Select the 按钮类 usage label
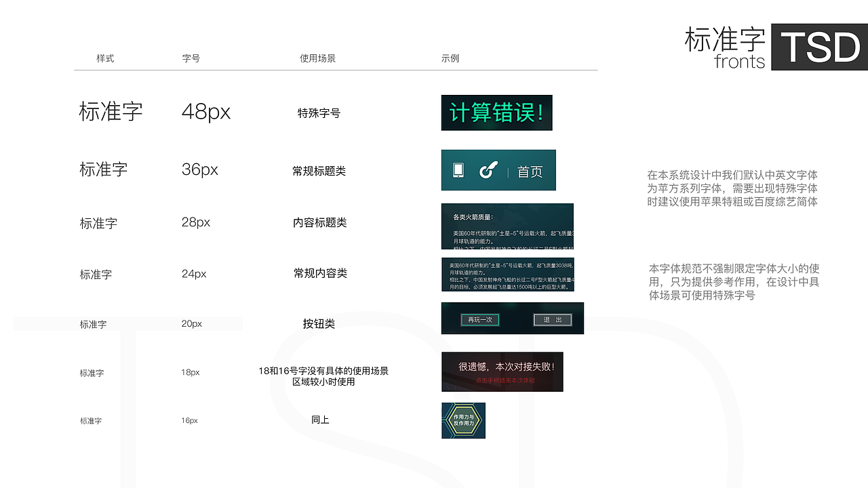 (x=319, y=324)
